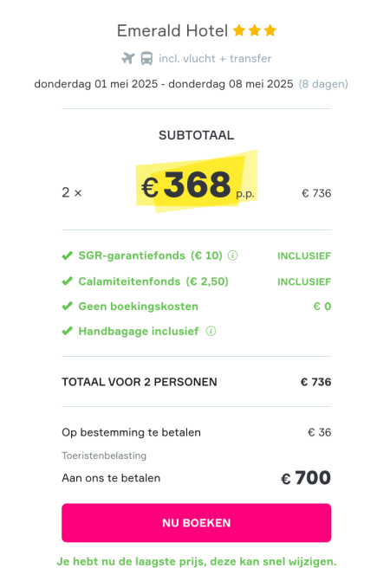
Task: Click the Calamiteitenfonds (€ 2,50) label
Action: [153, 281]
